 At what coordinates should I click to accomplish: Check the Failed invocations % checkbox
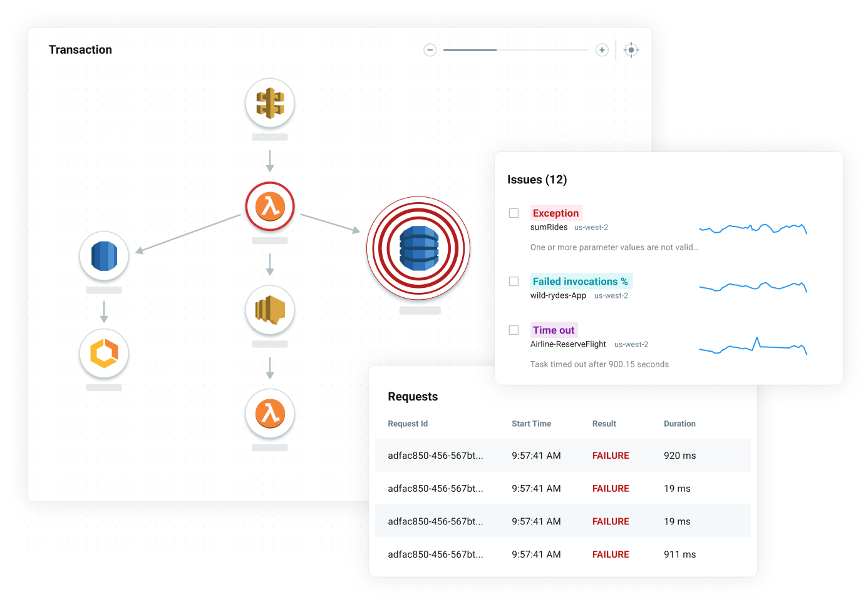[514, 282]
